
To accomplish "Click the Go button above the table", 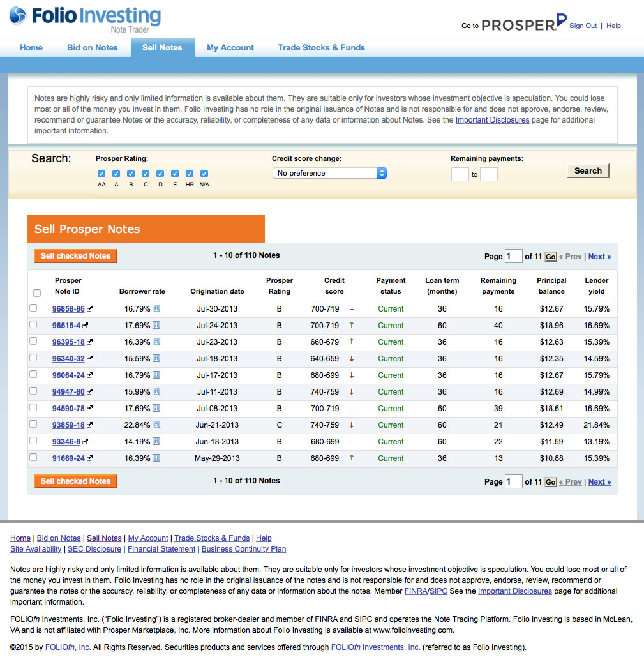I will point(550,257).
